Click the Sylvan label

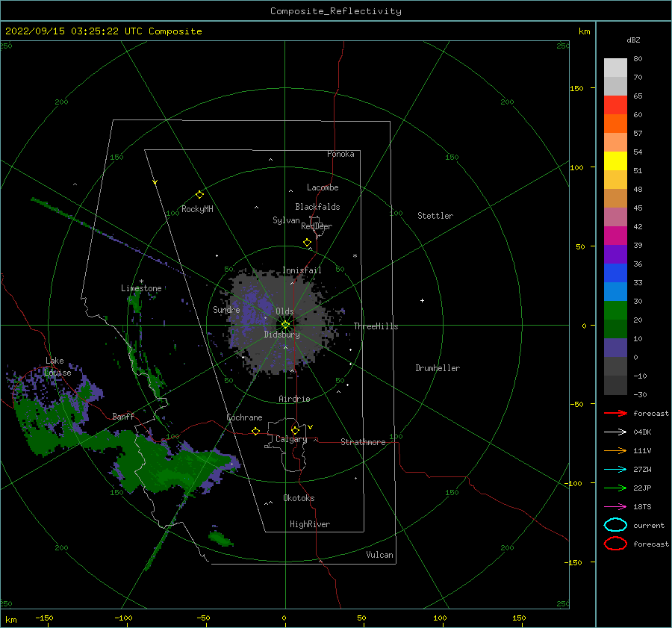[x=286, y=220]
